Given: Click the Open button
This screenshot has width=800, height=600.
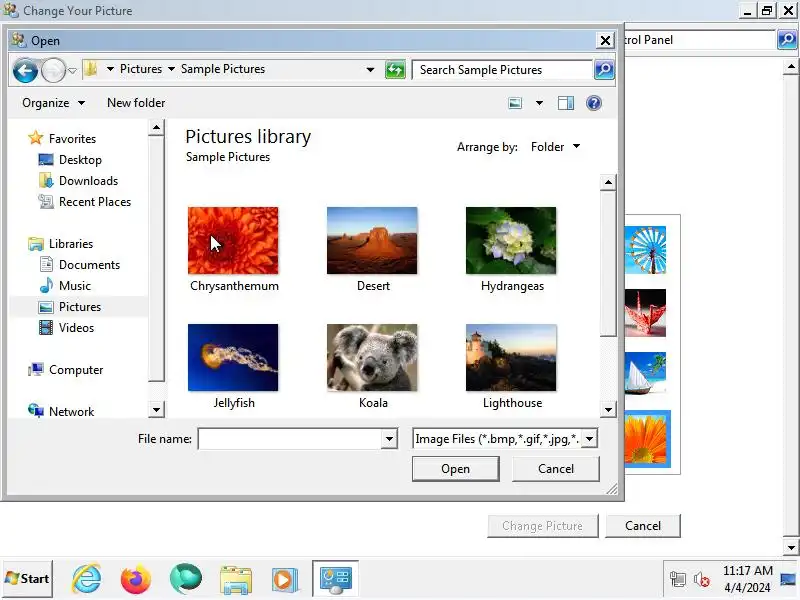Looking at the screenshot, I should (x=456, y=469).
